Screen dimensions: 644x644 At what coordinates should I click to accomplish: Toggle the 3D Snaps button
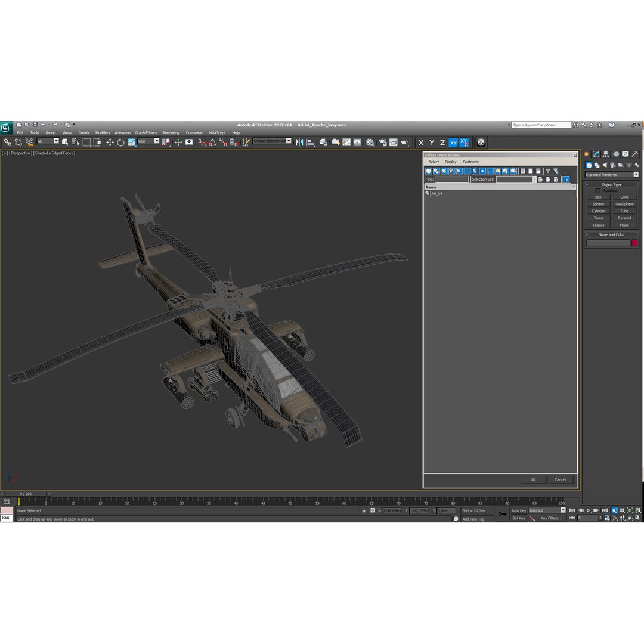[202, 142]
